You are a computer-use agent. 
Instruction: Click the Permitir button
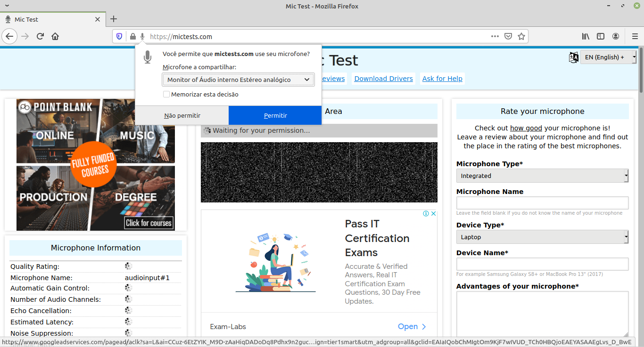click(x=275, y=115)
